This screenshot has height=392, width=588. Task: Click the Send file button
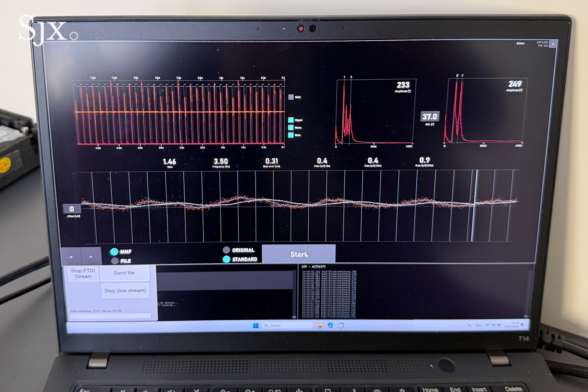124,273
